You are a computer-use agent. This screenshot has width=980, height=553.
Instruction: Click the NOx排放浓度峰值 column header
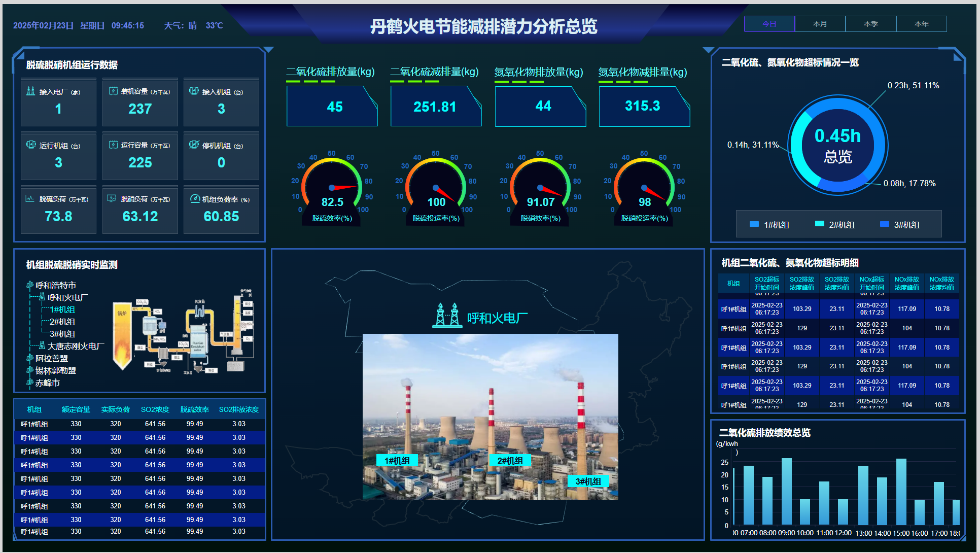(x=907, y=283)
